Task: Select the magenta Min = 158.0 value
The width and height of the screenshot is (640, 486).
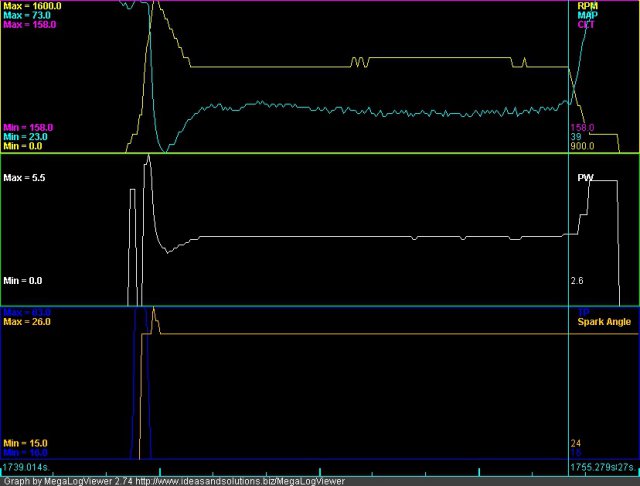Action: 29,128
